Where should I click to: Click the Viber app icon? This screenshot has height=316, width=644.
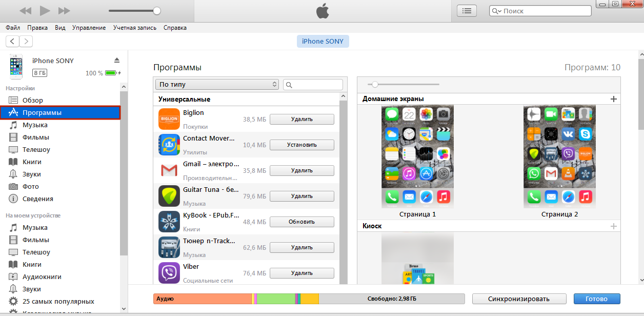tap(169, 273)
